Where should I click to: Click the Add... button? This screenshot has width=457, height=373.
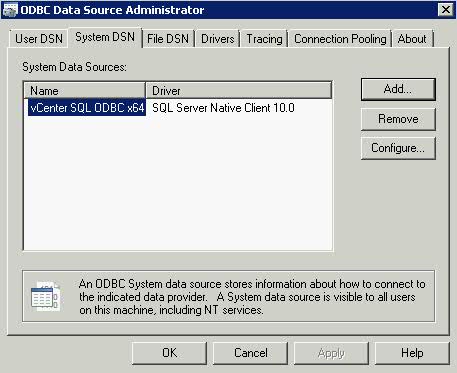pos(398,89)
